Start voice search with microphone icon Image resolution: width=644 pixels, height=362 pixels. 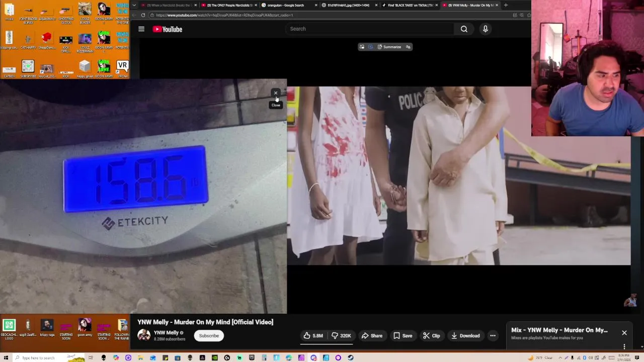(486, 29)
